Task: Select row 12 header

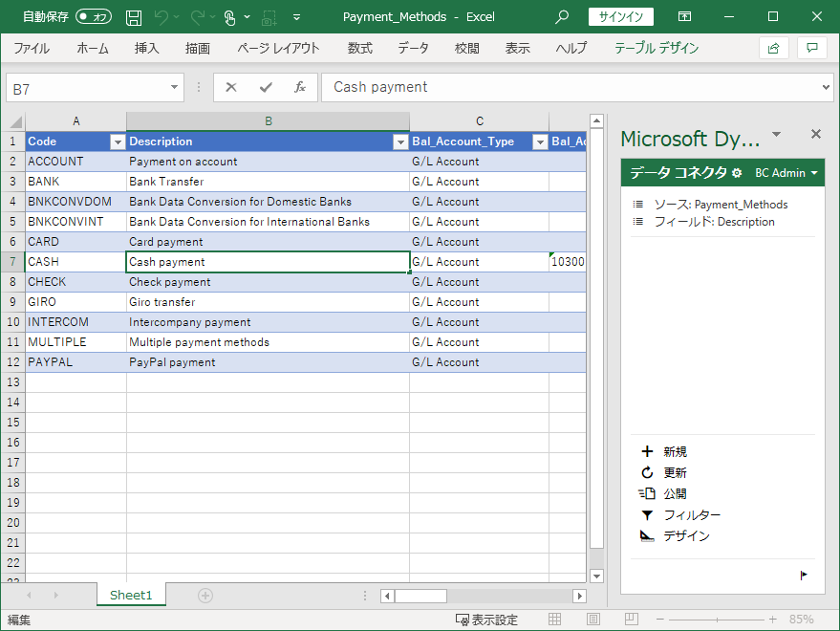Action: coord(12,362)
